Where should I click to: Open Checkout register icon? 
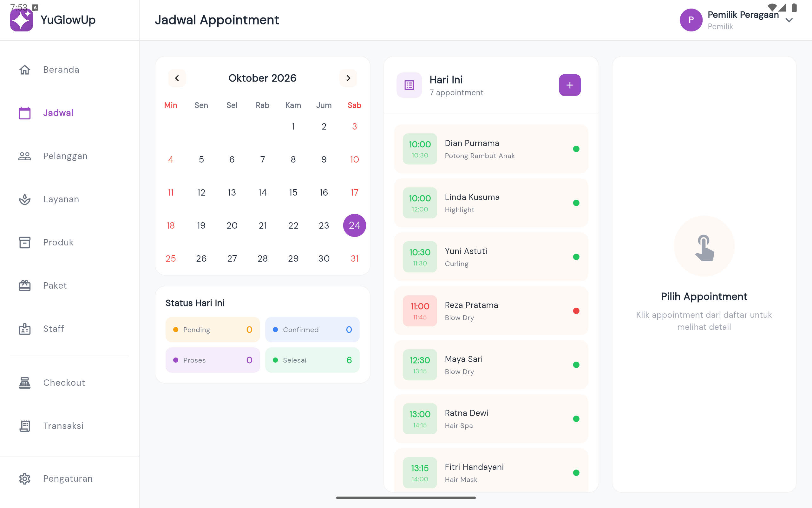pyautogui.click(x=24, y=383)
